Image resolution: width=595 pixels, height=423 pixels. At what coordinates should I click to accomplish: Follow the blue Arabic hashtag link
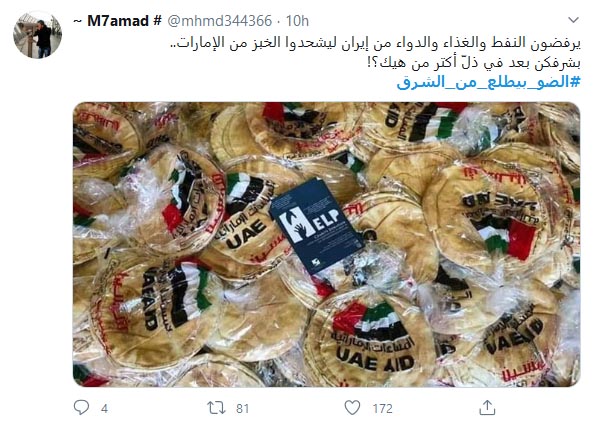[489, 82]
